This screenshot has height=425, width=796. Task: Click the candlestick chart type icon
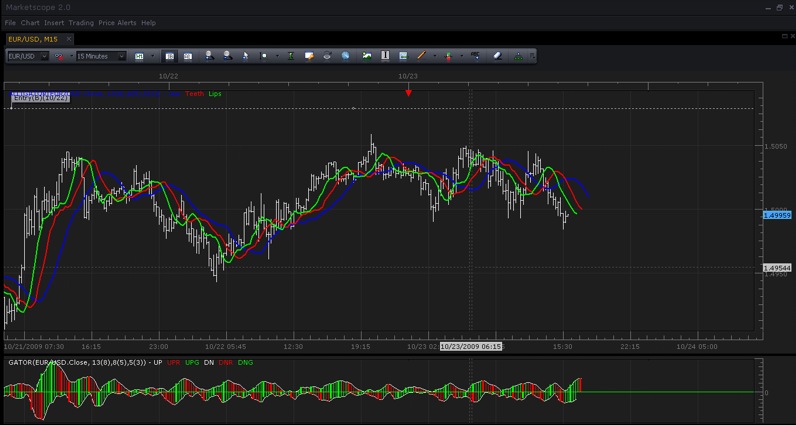point(139,56)
